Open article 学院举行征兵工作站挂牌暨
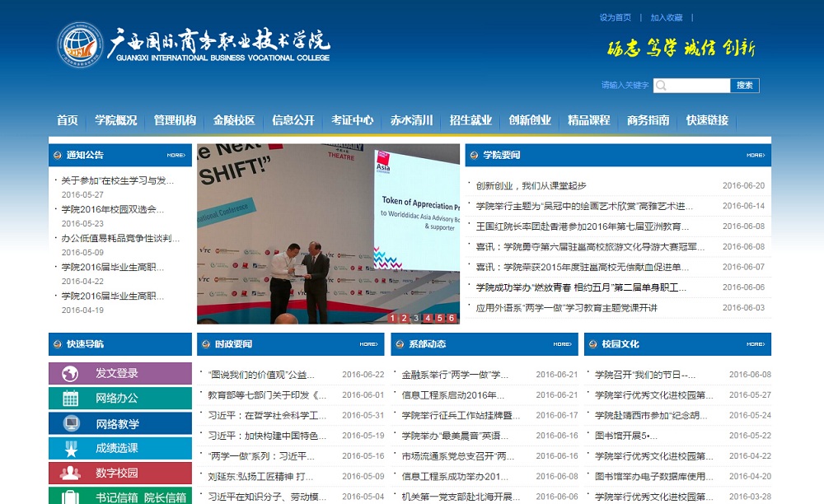 [461, 416]
